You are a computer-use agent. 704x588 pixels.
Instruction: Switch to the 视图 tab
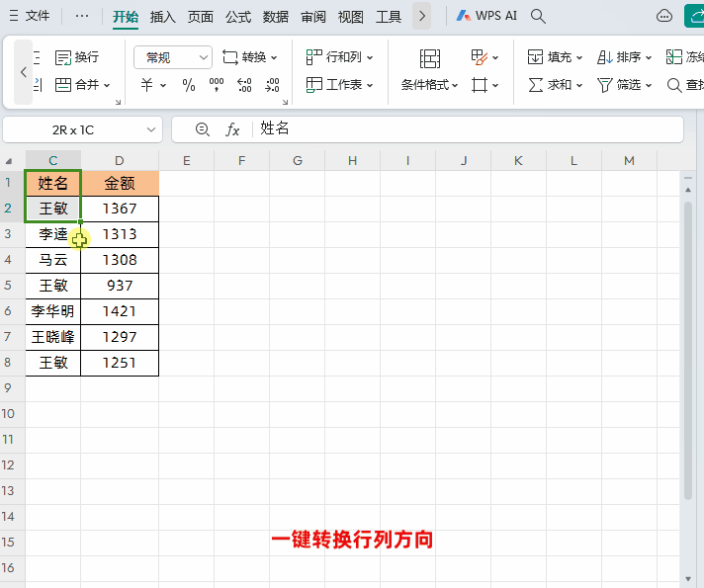pyautogui.click(x=351, y=17)
